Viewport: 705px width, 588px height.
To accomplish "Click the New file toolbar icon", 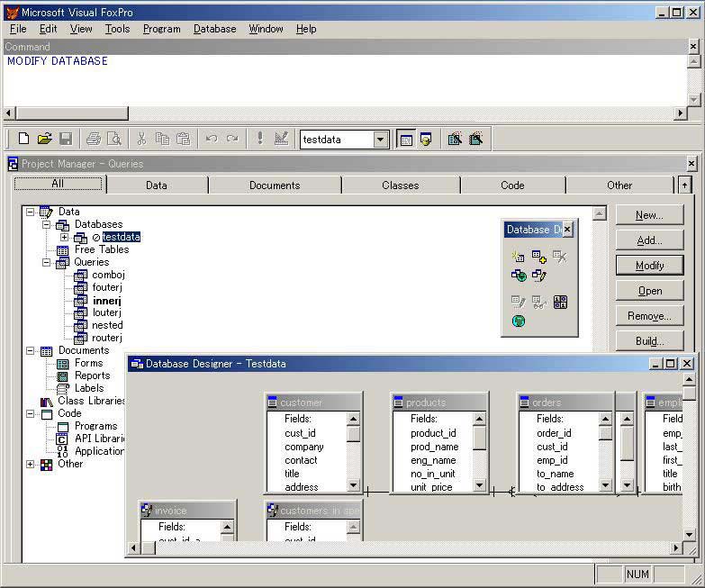I will 23,139.
